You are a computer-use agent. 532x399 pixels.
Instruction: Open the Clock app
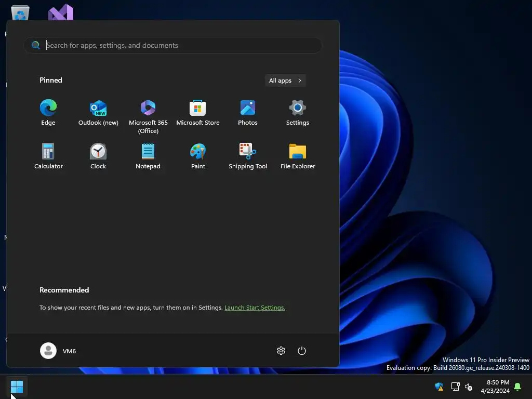click(98, 156)
